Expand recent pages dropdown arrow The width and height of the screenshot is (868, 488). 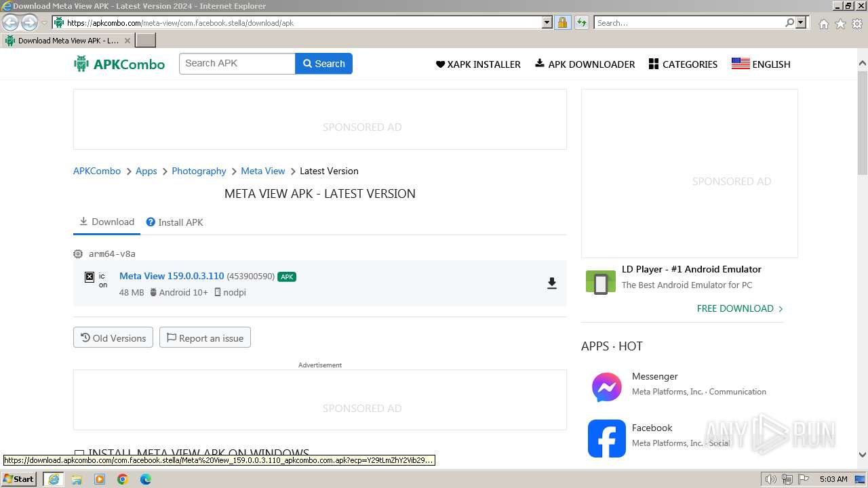coord(45,22)
